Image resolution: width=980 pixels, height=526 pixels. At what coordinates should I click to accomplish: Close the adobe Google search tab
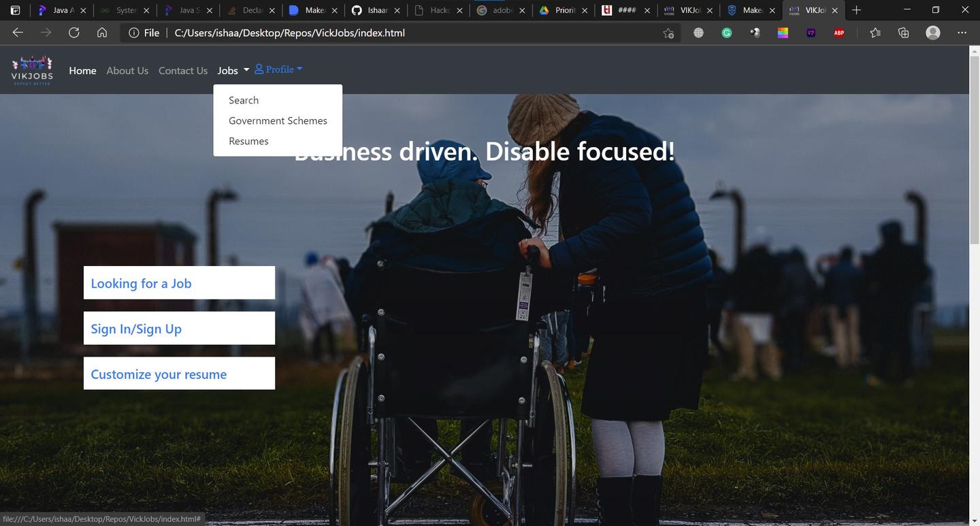(522, 10)
